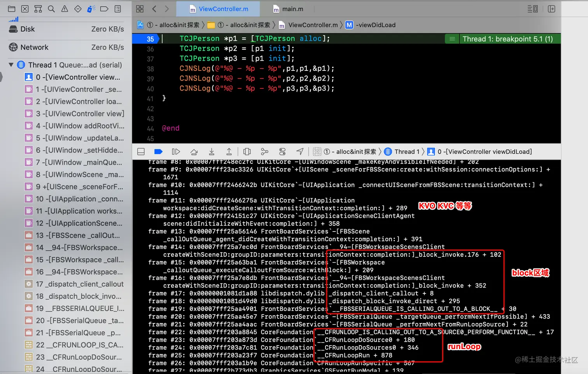Click the @end line in the editor
The width and height of the screenshot is (588, 374).
[x=171, y=128]
